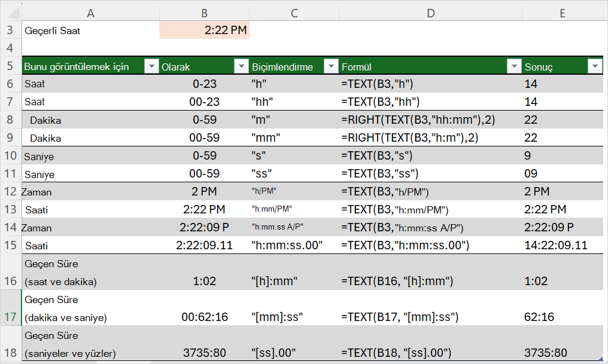The image size is (608, 364).
Task: Select the Geçen Süre (saat ve dakika) cell
Action: tap(90, 272)
